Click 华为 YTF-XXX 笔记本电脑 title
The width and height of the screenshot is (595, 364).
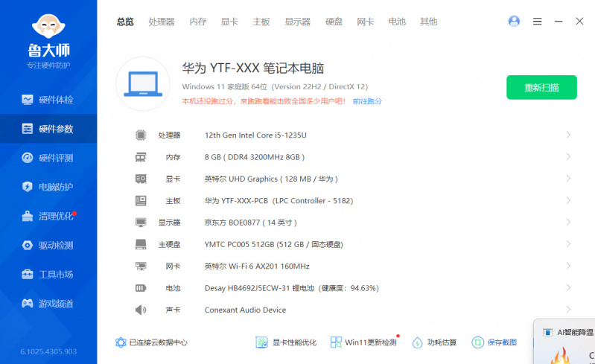[x=252, y=68]
